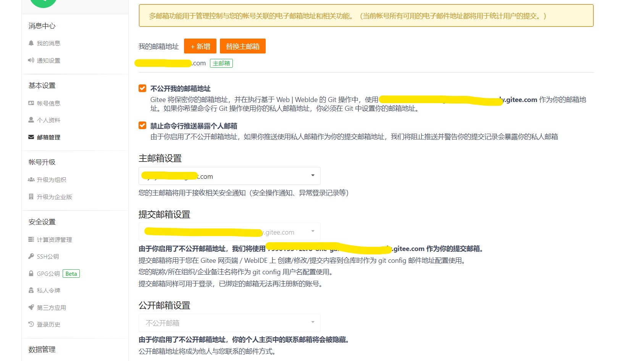This screenshot has width=644, height=361.
Task: Select the SSH公钥 key icon
Action: [x=31, y=256]
